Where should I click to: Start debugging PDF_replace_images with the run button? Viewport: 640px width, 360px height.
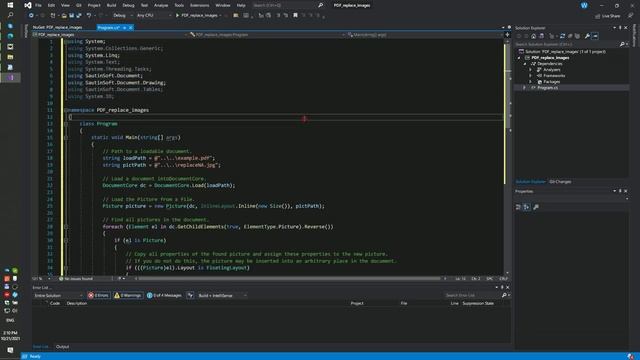(x=198, y=16)
